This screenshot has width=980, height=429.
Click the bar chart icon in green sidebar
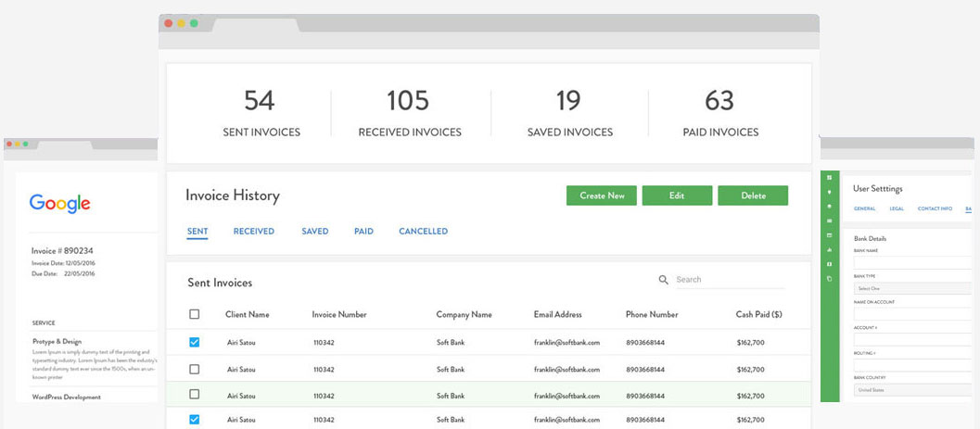[830, 249]
